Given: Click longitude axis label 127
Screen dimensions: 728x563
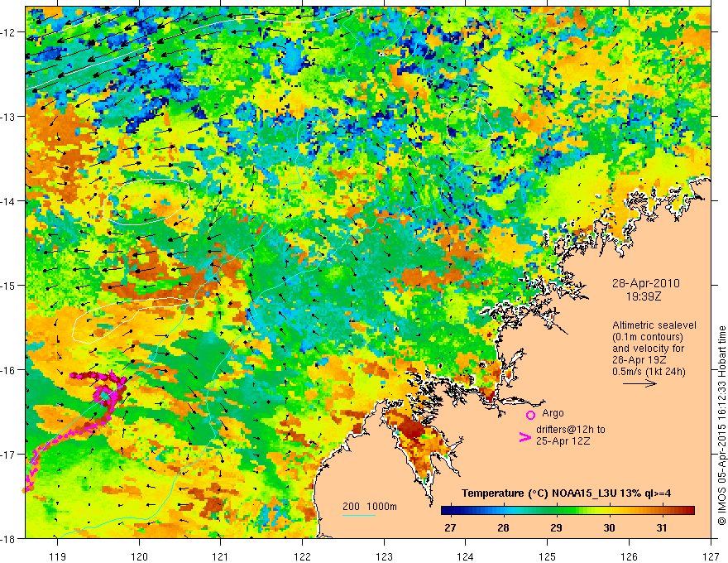Looking at the screenshot, I should click(x=711, y=556).
